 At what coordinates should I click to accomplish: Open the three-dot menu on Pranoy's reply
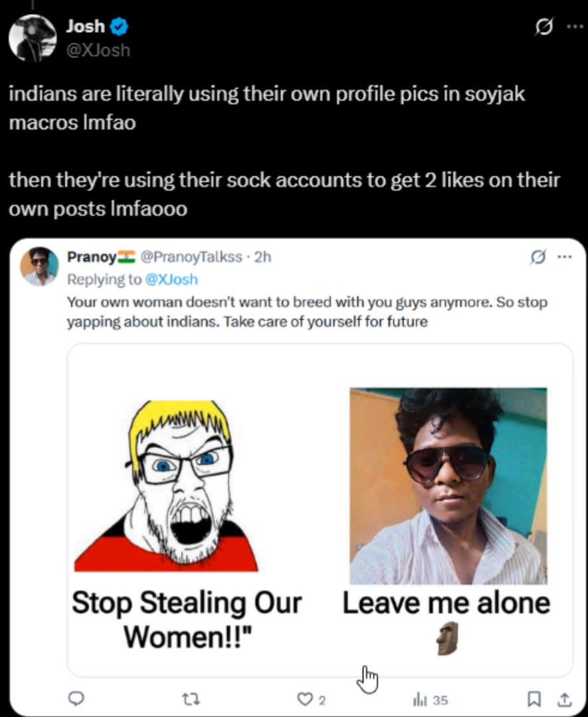point(565,257)
